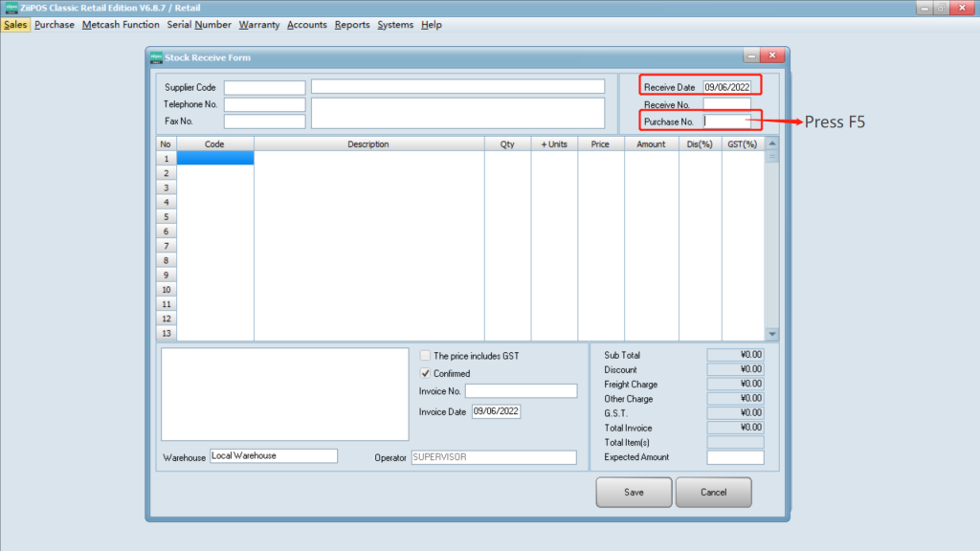Open the Purchase menu

point(55,25)
